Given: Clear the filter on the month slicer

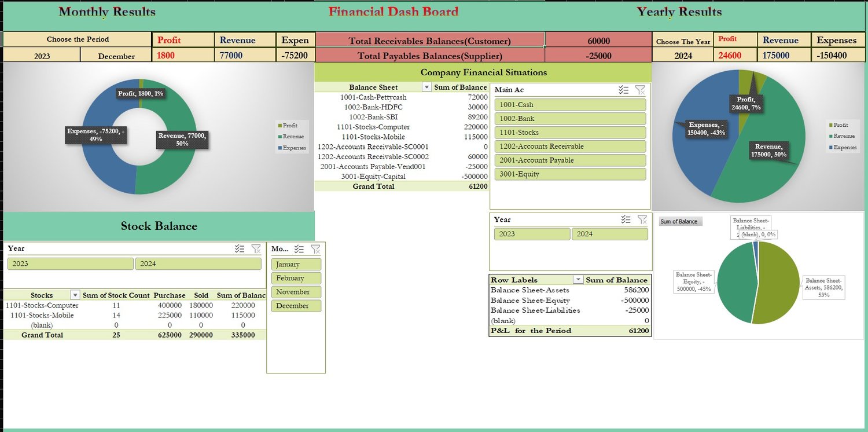Looking at the screenshot, I should (315, 249).
